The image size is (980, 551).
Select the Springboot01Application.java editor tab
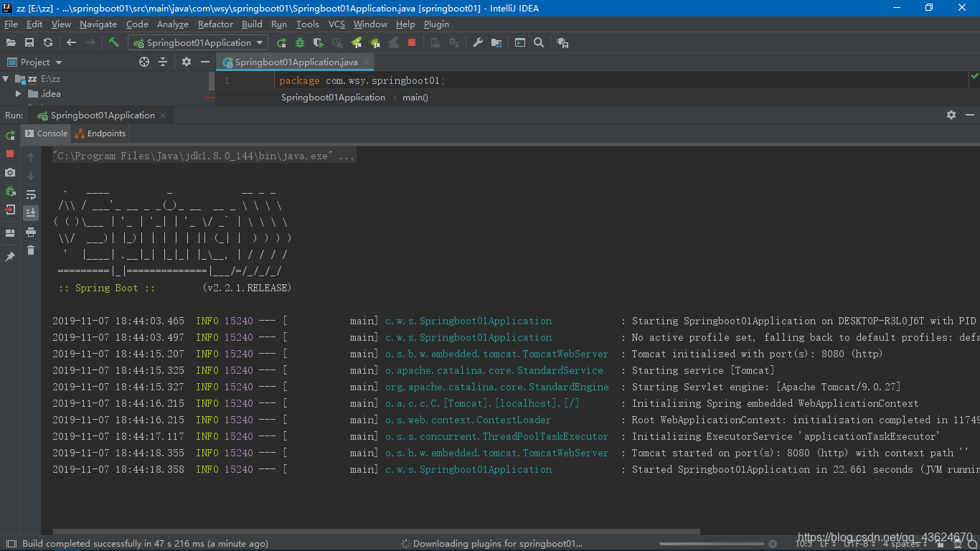click(296, 62)
